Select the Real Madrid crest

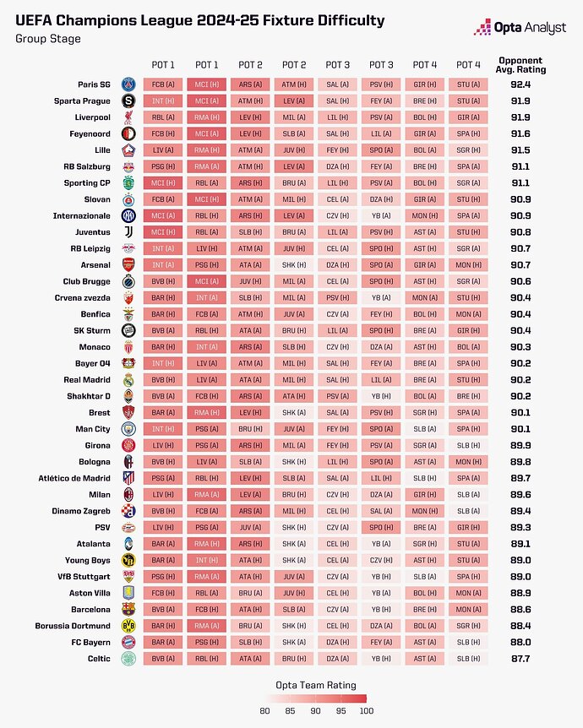[x=128, y=380]
